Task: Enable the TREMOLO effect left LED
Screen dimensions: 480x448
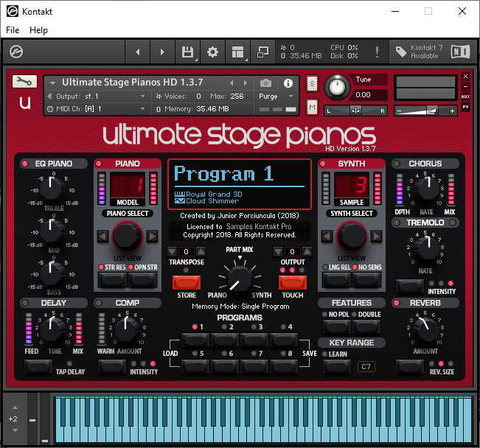Action: click(397, 223)
